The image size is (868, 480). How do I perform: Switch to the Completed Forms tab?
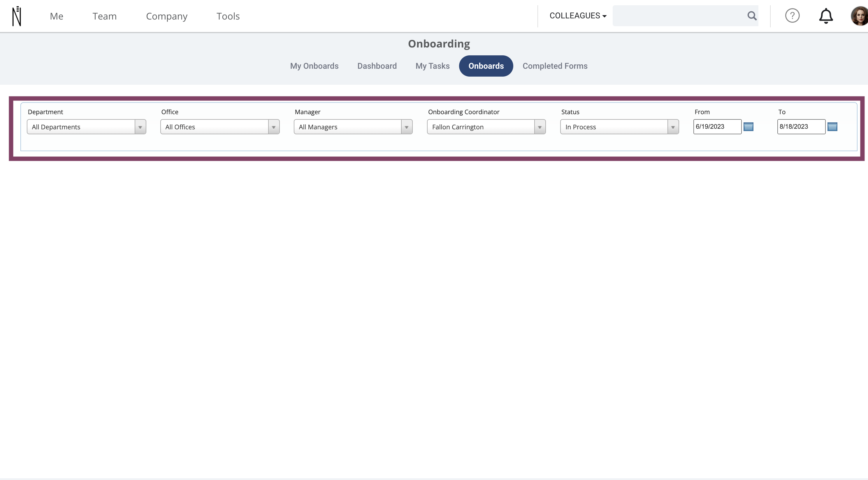(555, 66)
